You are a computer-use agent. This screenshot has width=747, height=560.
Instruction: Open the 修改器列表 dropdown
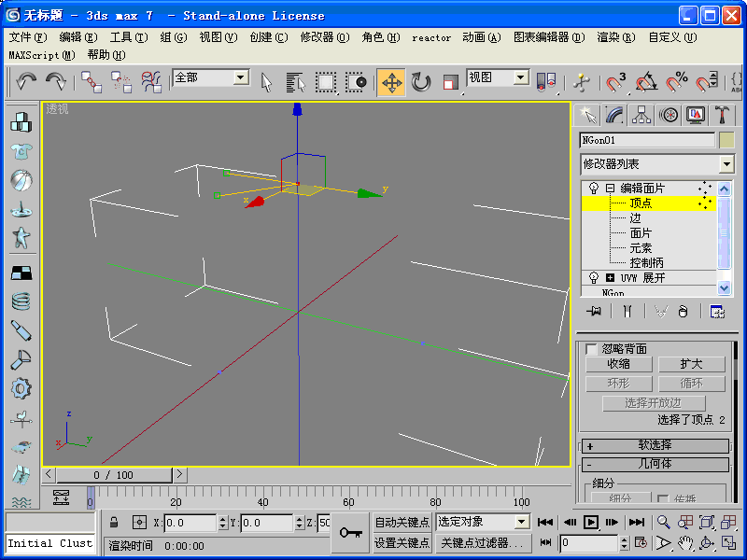[x=726, y=164]
